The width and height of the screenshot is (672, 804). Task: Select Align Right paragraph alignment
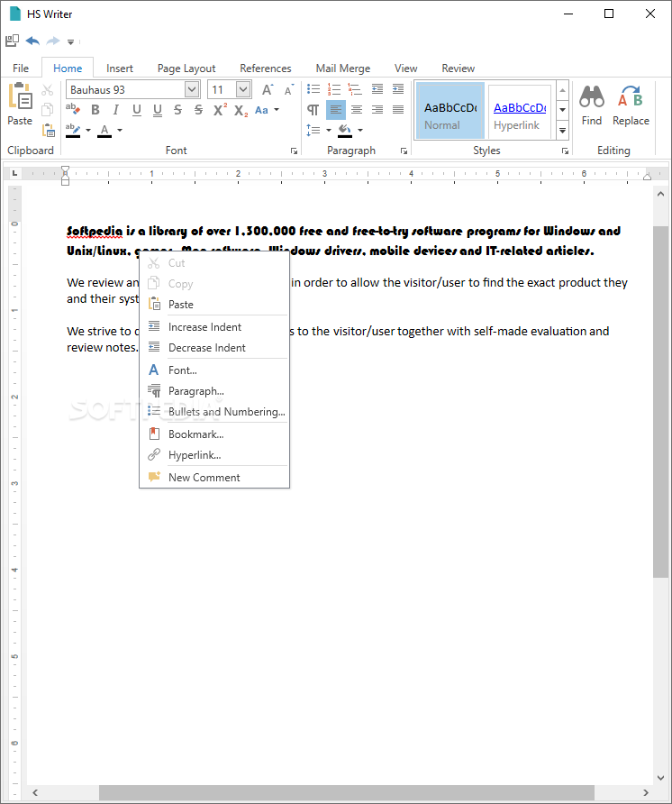point(377,110)
